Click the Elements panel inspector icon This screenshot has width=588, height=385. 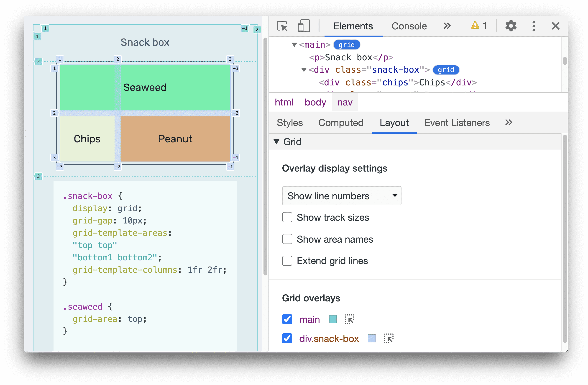tap(281, 27)
